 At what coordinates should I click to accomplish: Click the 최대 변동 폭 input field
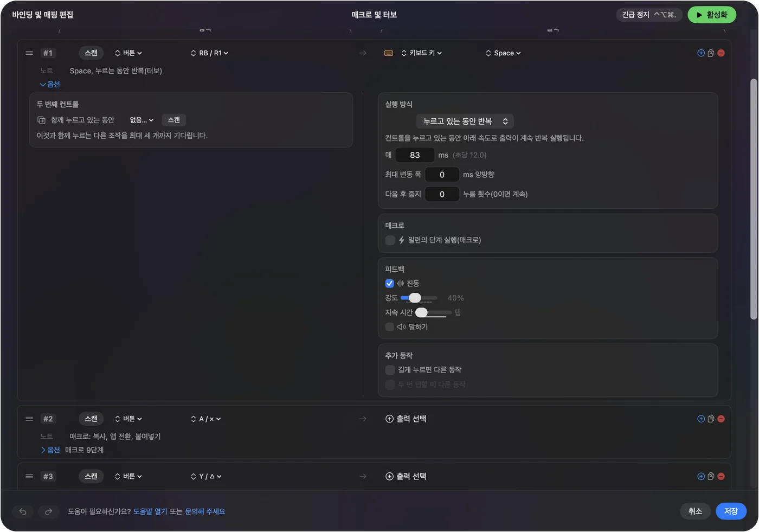[x=442, y=175]
